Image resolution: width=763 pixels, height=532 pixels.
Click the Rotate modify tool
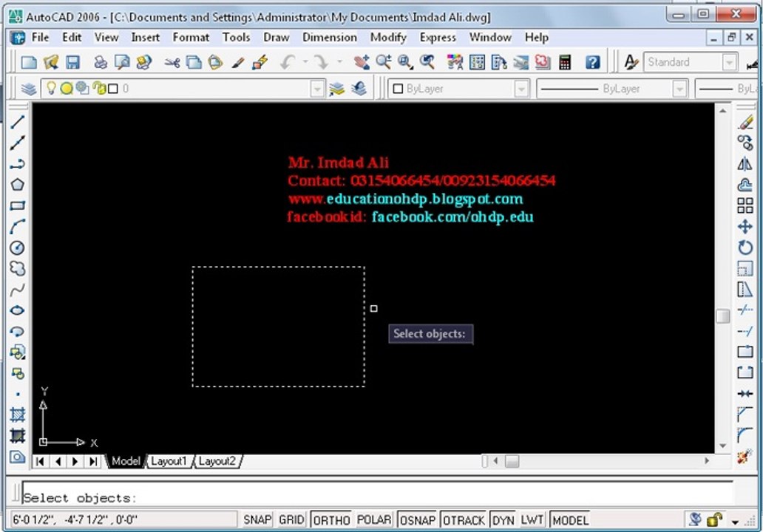(x=745, y=248)
